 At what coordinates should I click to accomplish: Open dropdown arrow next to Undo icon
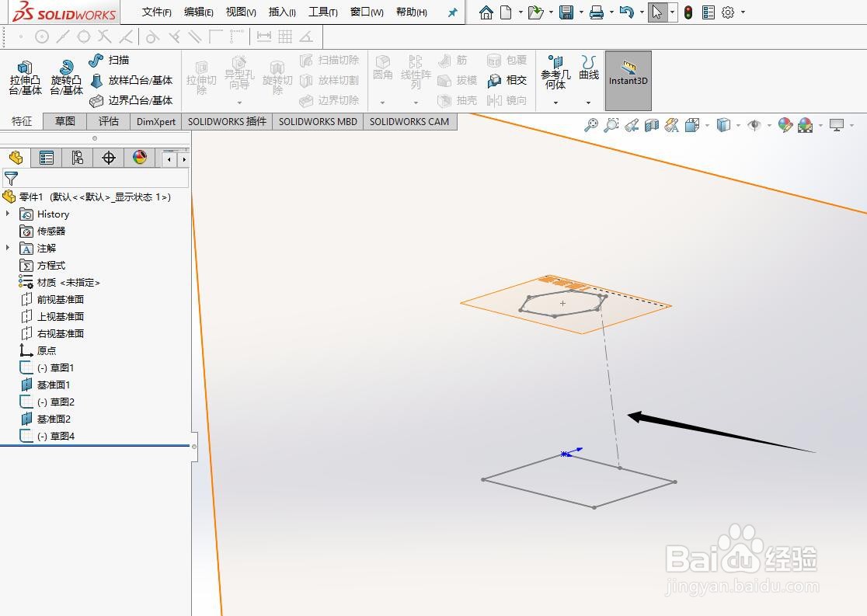click(642, 12)
